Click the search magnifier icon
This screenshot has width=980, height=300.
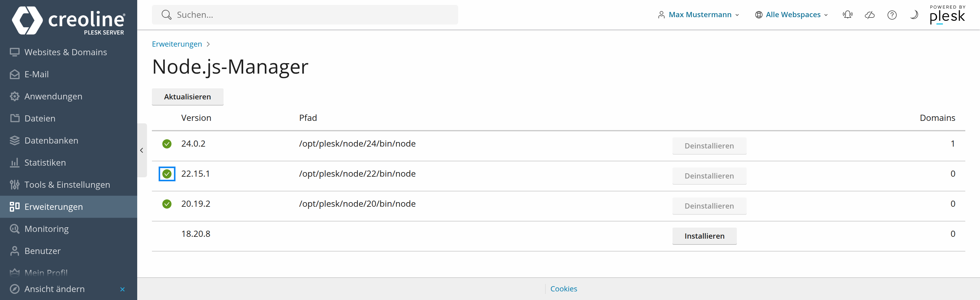[166, 15]
